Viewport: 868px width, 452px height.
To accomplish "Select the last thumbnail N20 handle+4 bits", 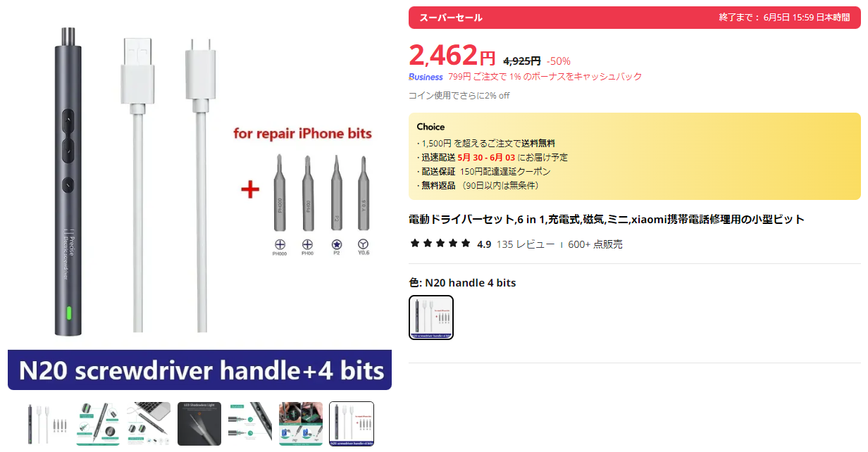I will tap(352, 424).
